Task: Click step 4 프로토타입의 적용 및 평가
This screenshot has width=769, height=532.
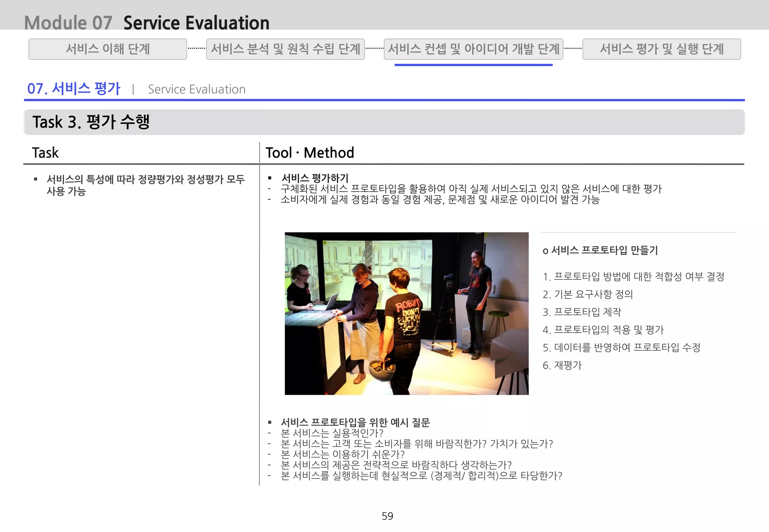Action: point(603,330)
